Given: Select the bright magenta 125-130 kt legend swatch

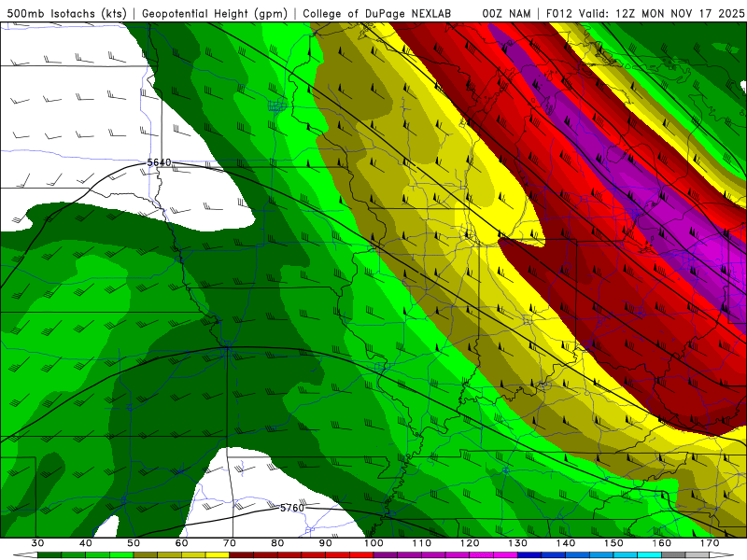Looking at the screenshot, I should click(x=505, y=555).
